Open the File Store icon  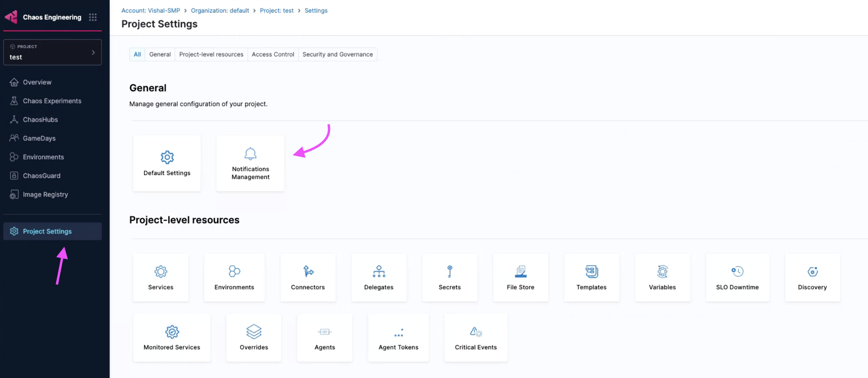click(x=520, y=272)
